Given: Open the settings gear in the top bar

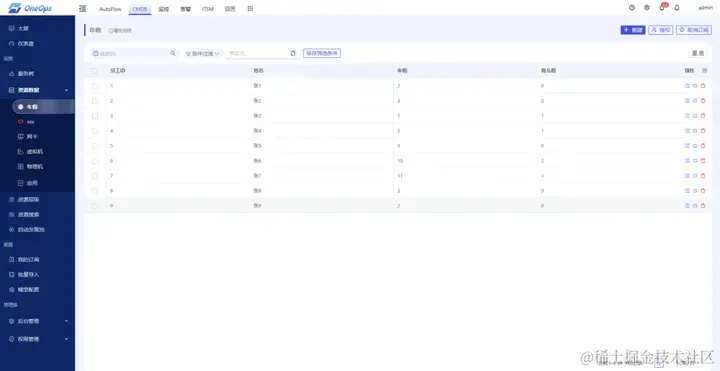Looking at the screenshot, I should 647,7.
